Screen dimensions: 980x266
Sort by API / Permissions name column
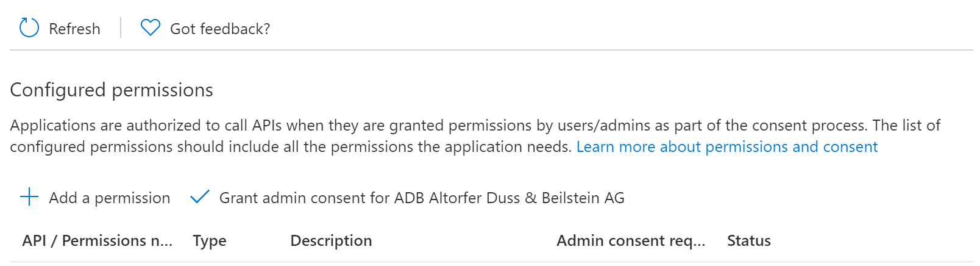click(x=98, y=240)
